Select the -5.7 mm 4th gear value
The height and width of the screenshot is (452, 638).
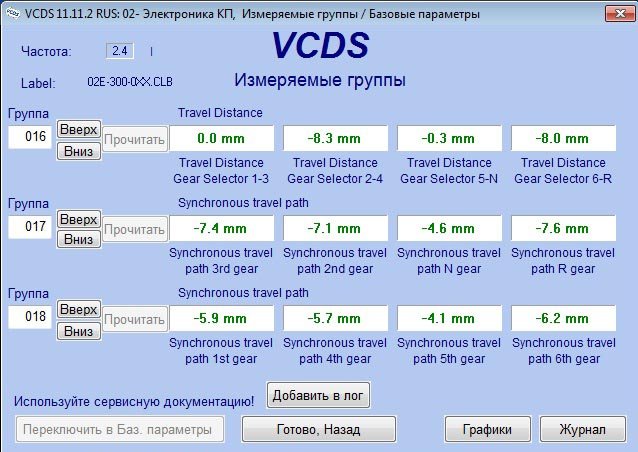pos(335,318)
